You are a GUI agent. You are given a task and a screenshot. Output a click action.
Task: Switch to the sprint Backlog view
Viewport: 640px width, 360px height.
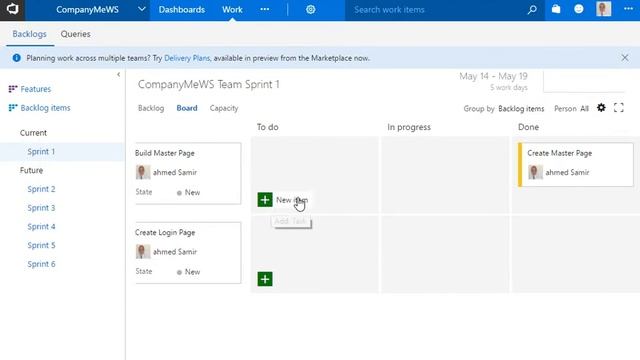[x=151, y=108]
